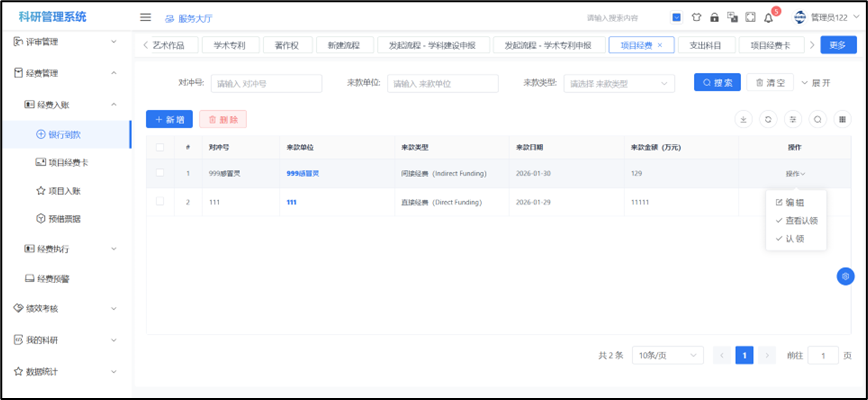Toggle the select-all header checkbox
Image resolution: width=868 pixels, height=400 pixels.
tap(160, 147)
